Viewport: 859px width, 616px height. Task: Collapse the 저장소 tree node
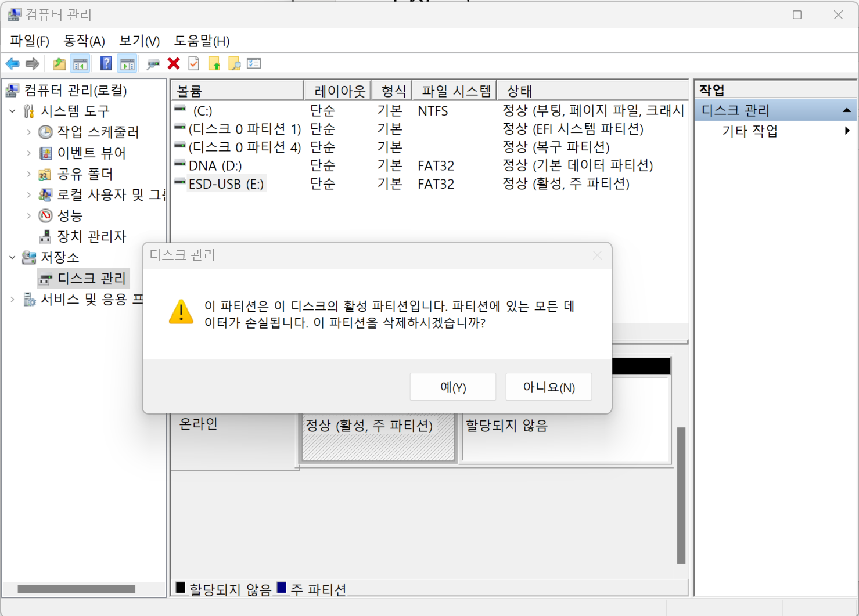tap(13, 257)
